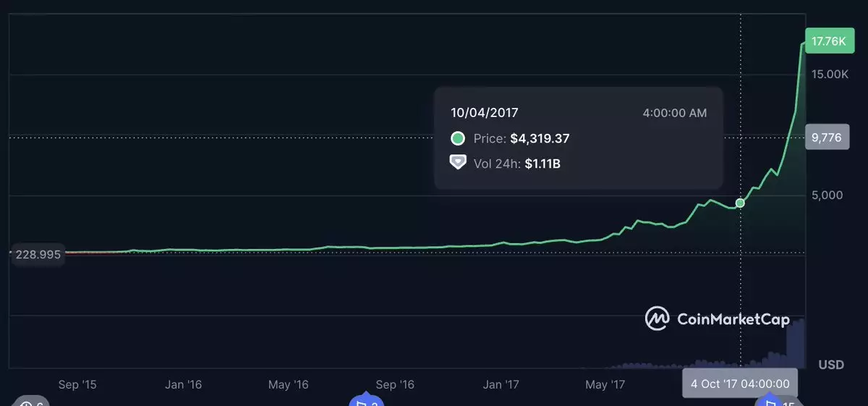This screenshot has width=868, height=406.
Task: Click the green Price indicator circle in tooltip
Action: tap(457, 138)
